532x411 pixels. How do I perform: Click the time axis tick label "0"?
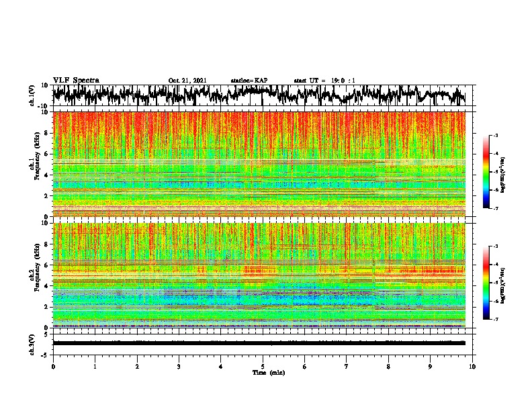pyautogui.click(x=53, y=367)
